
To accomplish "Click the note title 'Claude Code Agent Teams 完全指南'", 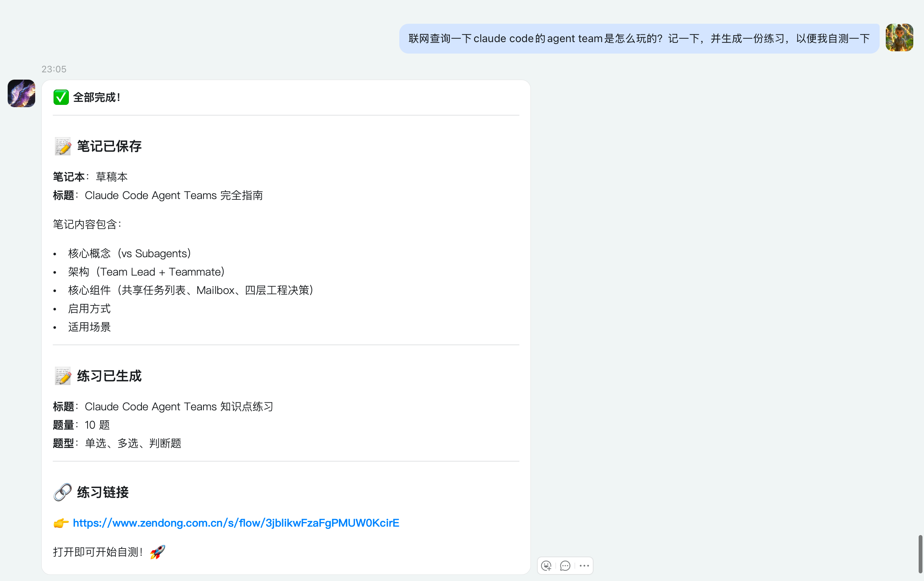I will point(174,195).
